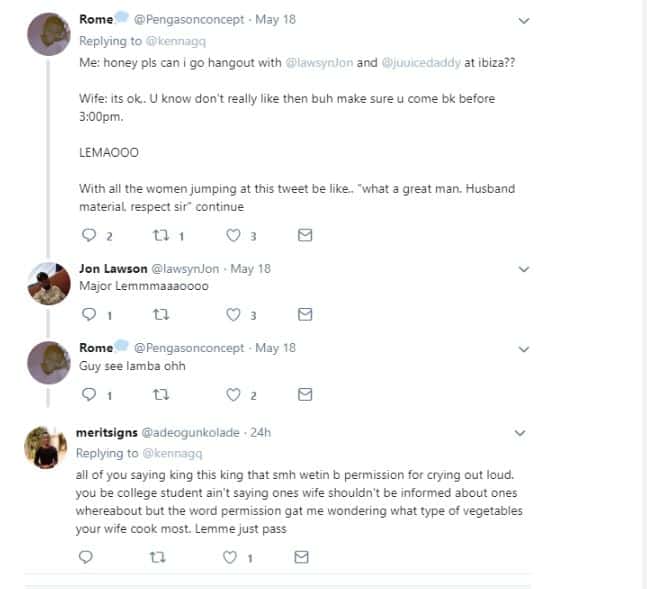Reply to Rome's Ibiza hangout tweet

pos(87,236)
